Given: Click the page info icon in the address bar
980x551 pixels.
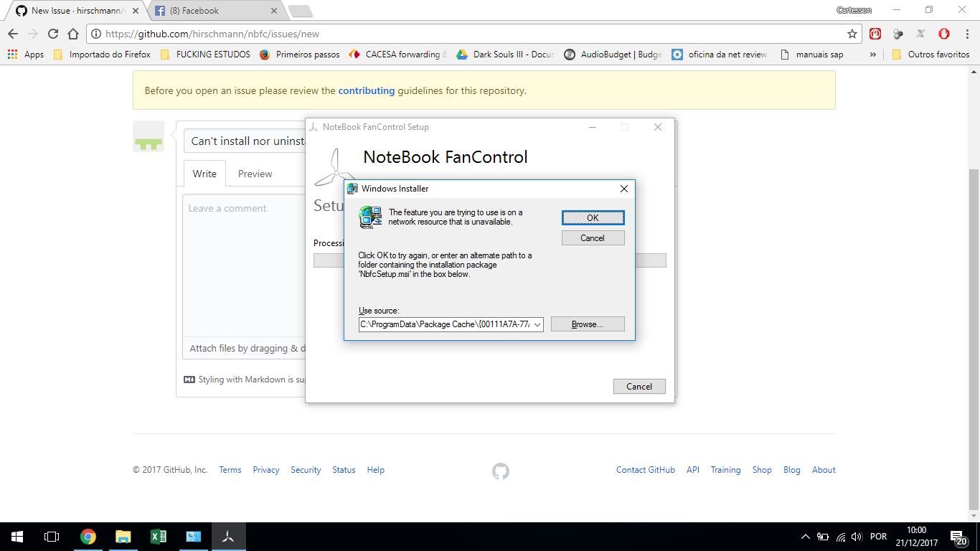Looking at the screenshot, I should (97, 33).
